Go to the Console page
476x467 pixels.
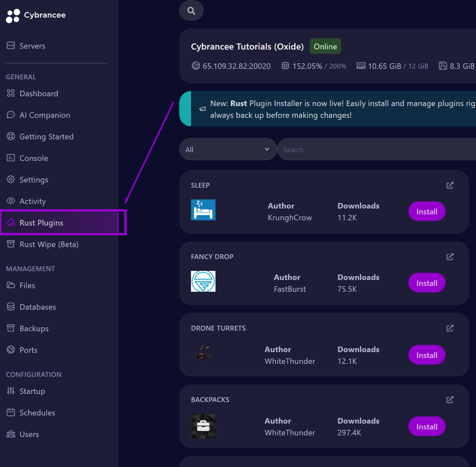point(34,158)
